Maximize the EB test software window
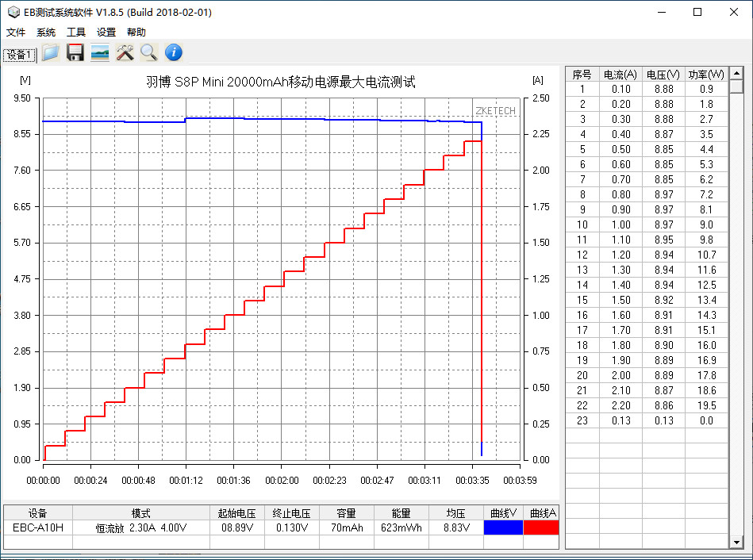Viewport: 753px width, 560px height. point(697,12)
